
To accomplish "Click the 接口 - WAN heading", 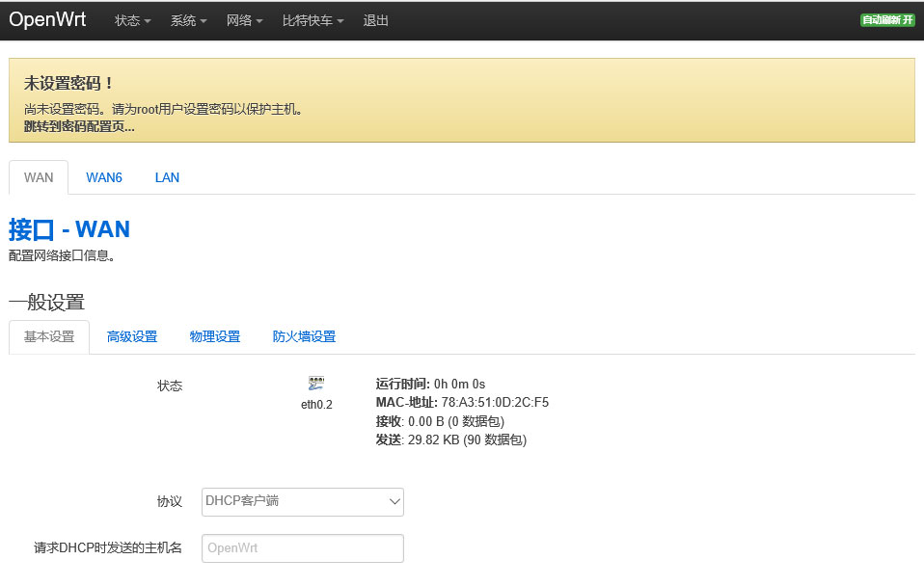I will 68,229.
